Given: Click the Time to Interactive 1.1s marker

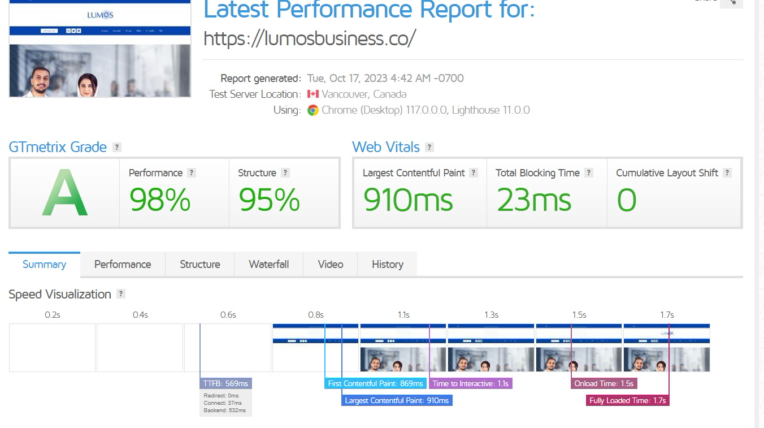Looking at the screenshot, I should 471,383.
